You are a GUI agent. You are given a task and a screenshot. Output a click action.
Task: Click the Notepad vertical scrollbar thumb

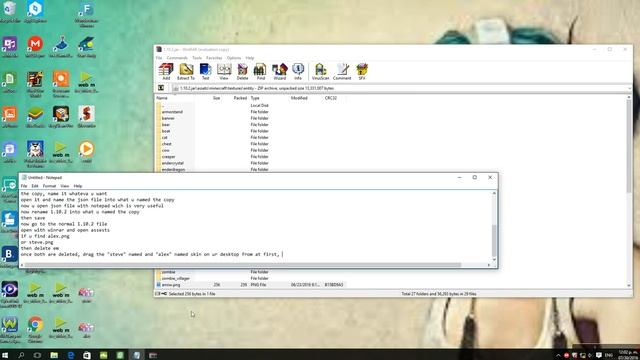tap(494, 240)
